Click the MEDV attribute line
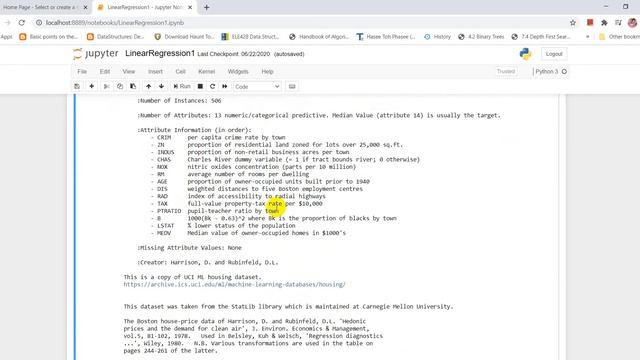Screen dimensions: 640x360 coord(248,233)
